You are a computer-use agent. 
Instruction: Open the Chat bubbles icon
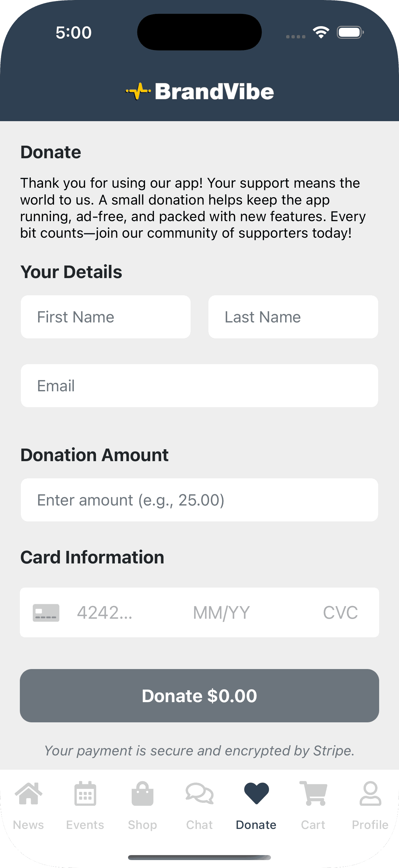[199, 793]
